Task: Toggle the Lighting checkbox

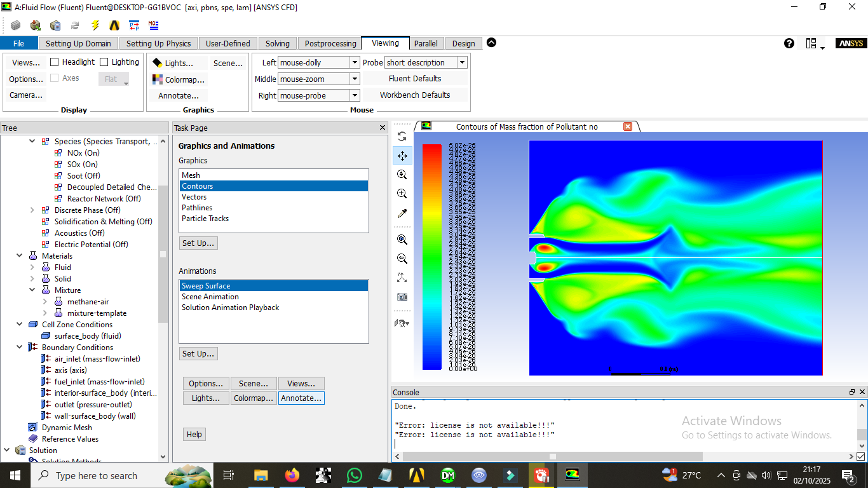Action: point(104,62)
